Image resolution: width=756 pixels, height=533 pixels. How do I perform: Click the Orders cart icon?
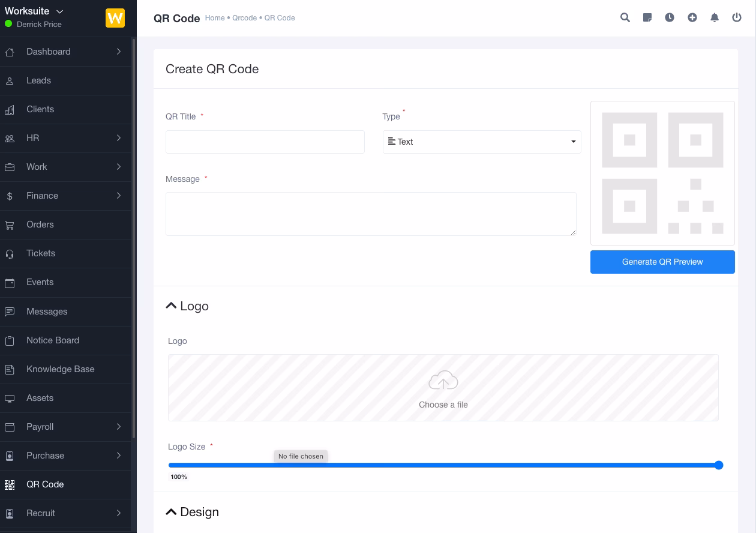(x=10, y=225)
